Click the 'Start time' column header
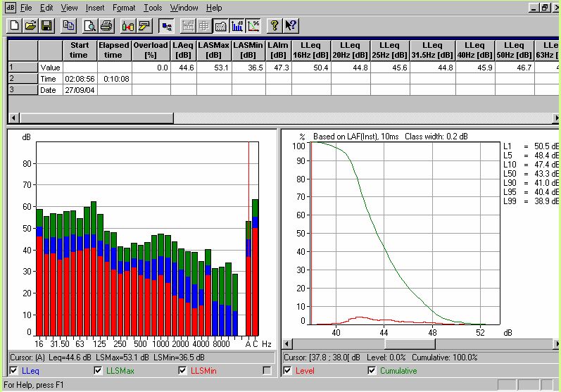This screenshot has width=561, height=392. point(80,50)
